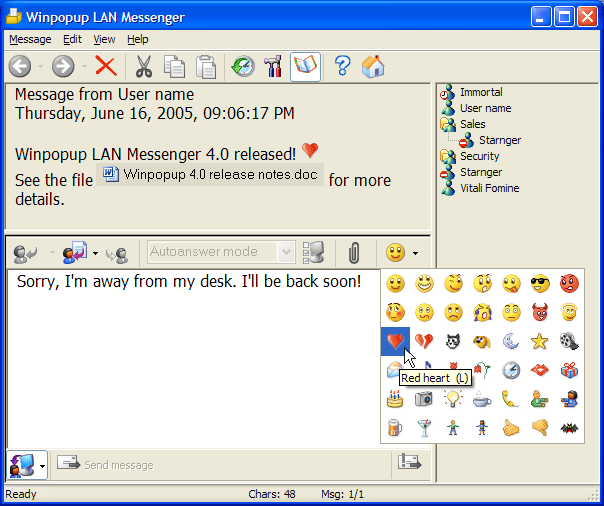Click the Forward arrow toolbar button
This screenshot has width=604, height=506.
point(63,67)
